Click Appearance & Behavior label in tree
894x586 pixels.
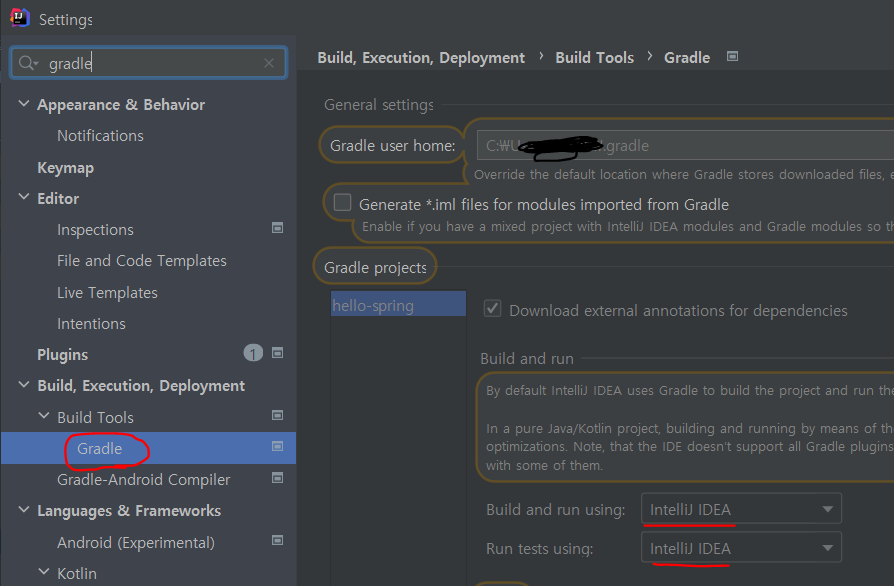tap(121, 105)
